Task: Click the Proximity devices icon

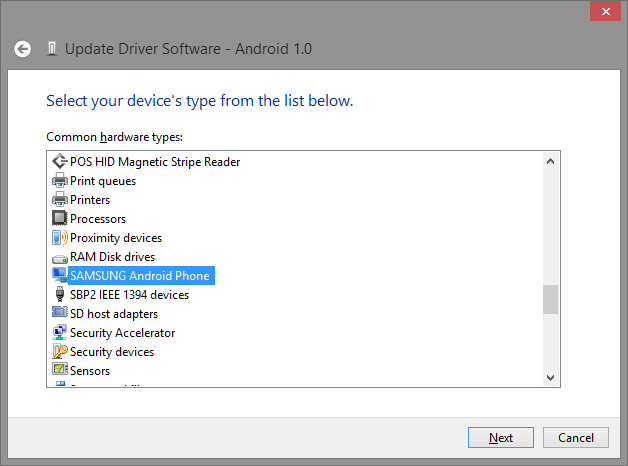Action: pos(59,238)
